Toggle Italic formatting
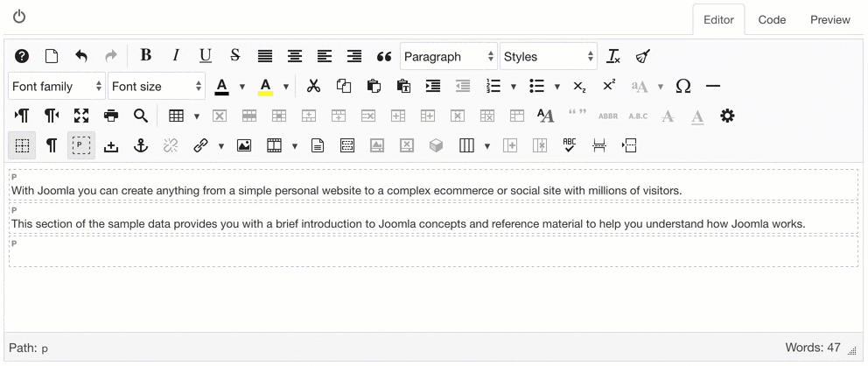Viewport: 868px width, 366px height. click(176, 56)
